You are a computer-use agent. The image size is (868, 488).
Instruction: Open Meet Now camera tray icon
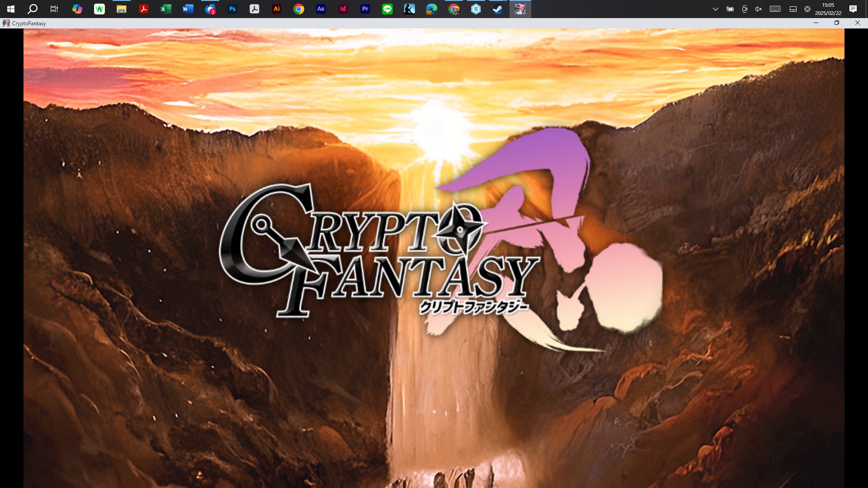[745, 9]
